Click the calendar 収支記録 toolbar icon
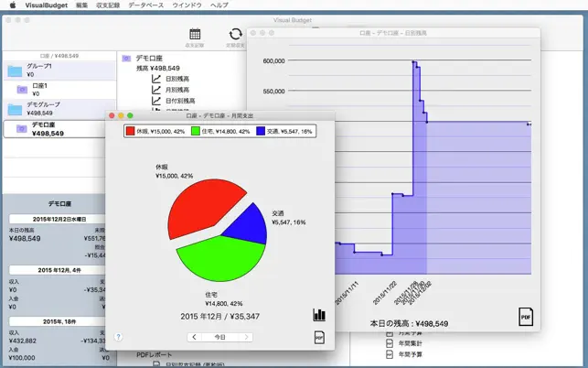Screen dimensions: 588x368 pyautogui.click(x=195, y=34)
